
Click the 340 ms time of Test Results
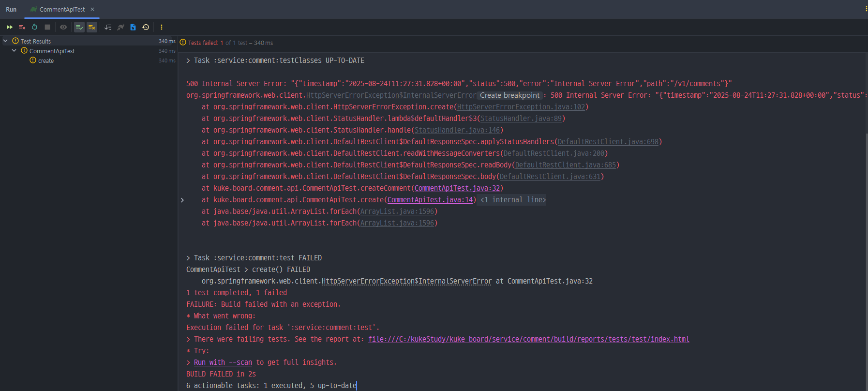[167, 41]
